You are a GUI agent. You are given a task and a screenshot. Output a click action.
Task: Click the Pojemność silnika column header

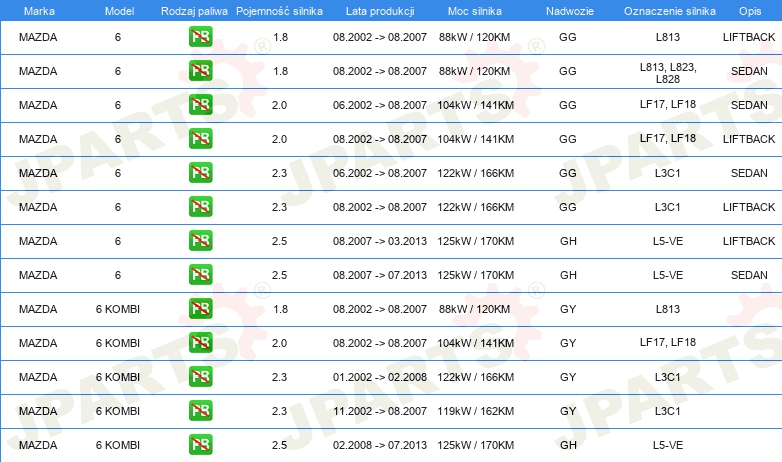pos(279,11)
